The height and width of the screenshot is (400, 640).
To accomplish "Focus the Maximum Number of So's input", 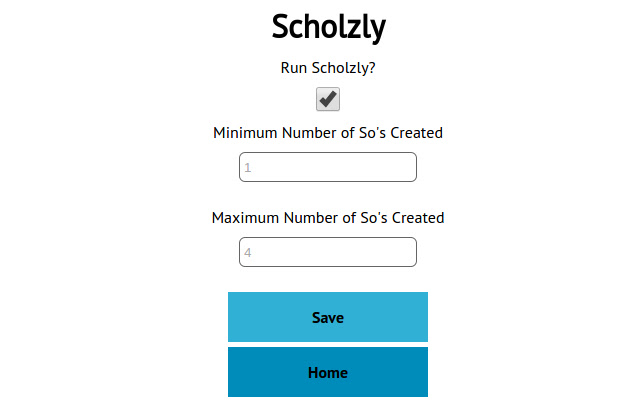I will [x=328, y=252].
